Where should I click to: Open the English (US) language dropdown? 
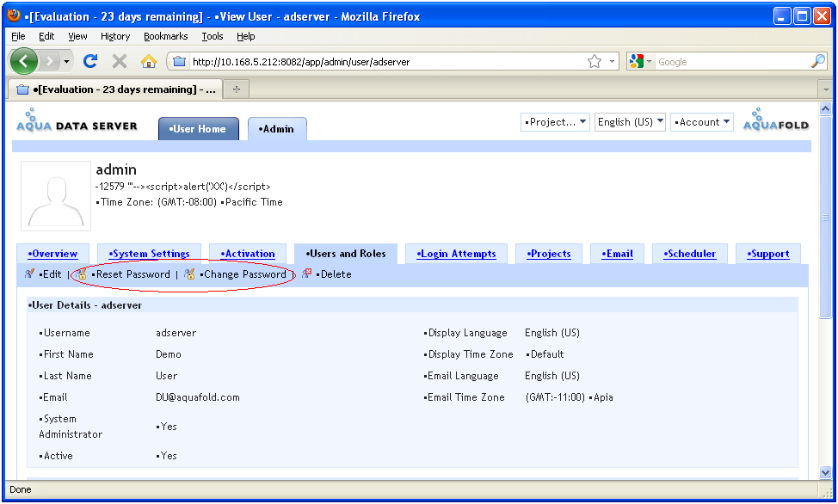630,122
